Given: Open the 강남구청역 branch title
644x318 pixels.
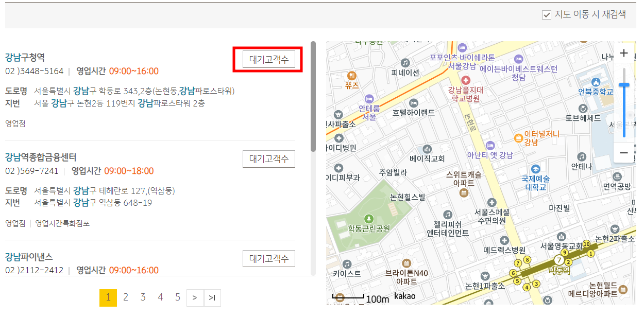Looking at the screenshot, I should point(25,57).
